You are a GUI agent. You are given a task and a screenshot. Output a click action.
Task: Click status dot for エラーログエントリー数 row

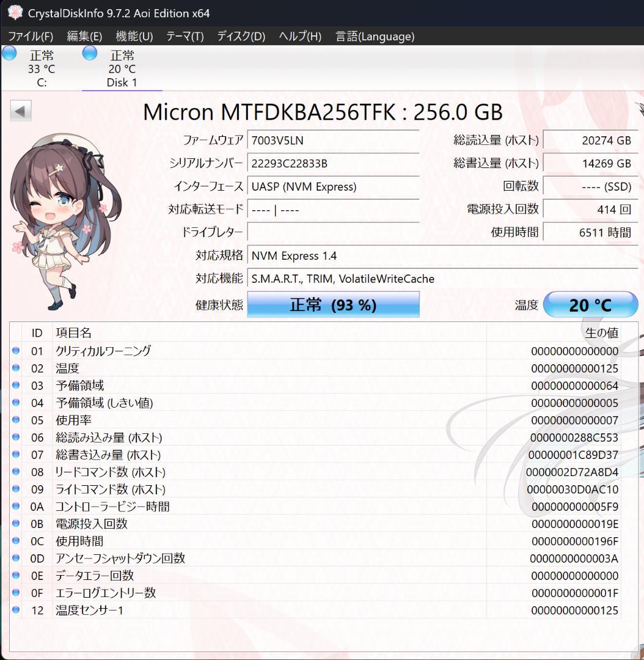(x=16, y=592)
